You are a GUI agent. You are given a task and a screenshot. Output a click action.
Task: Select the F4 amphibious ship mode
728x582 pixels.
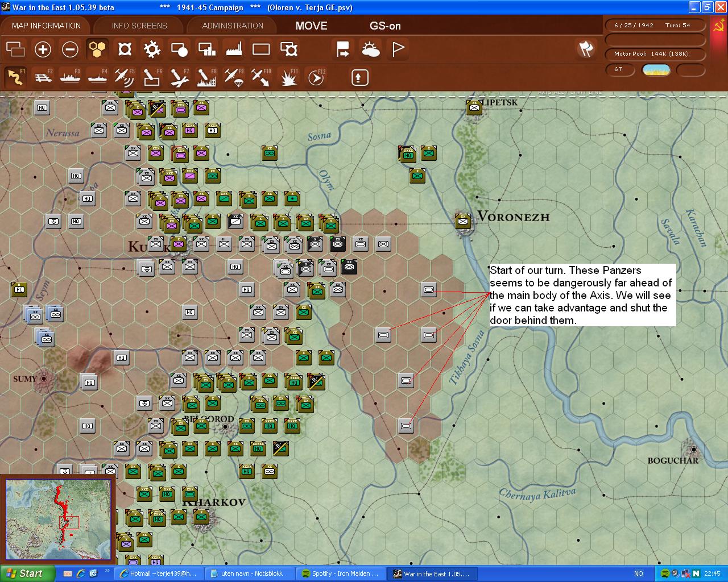(x=97, y=77)
